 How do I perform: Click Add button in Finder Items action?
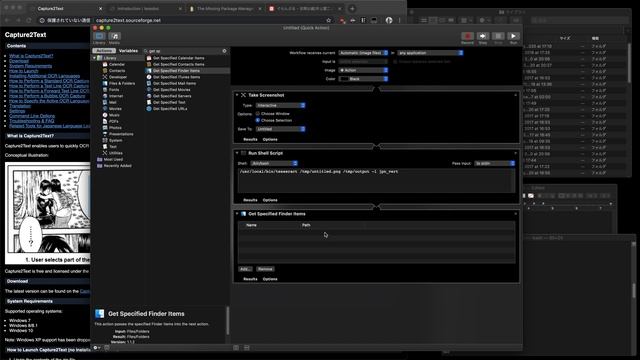[x=245, y=269]
